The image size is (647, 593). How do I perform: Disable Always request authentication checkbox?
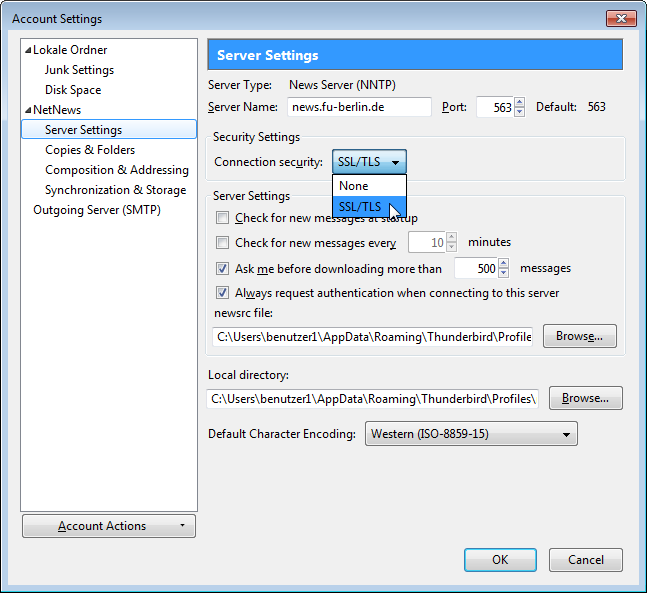(222, 293)
